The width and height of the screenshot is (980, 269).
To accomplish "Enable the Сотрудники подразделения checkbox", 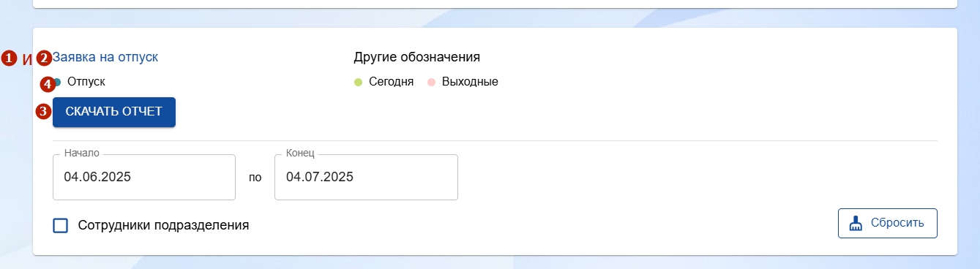I will click(61, 225).
